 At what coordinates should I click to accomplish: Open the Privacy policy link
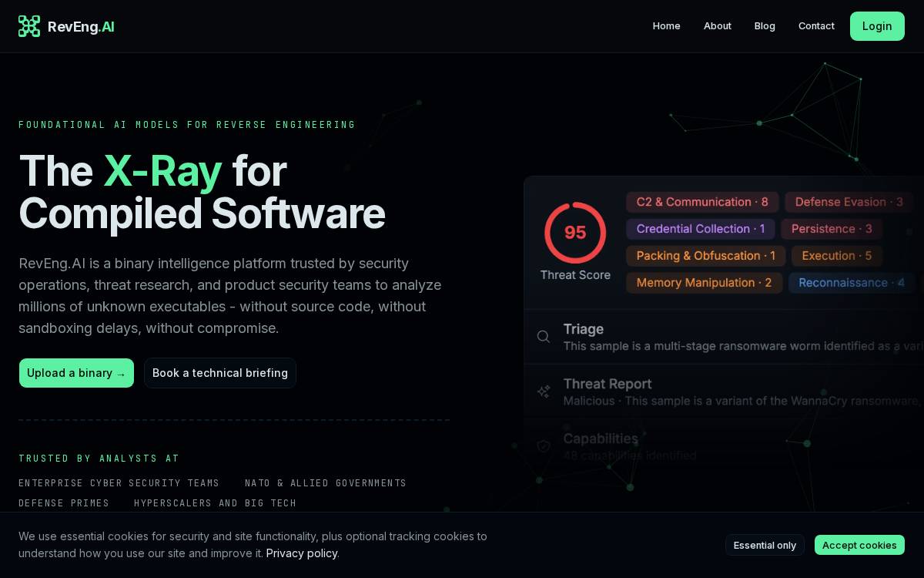coord(302,553)
